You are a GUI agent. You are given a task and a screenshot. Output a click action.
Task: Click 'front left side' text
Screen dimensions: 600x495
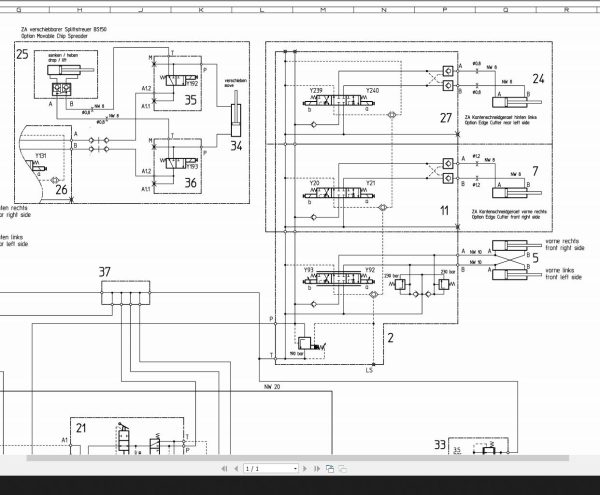point(563,277)
